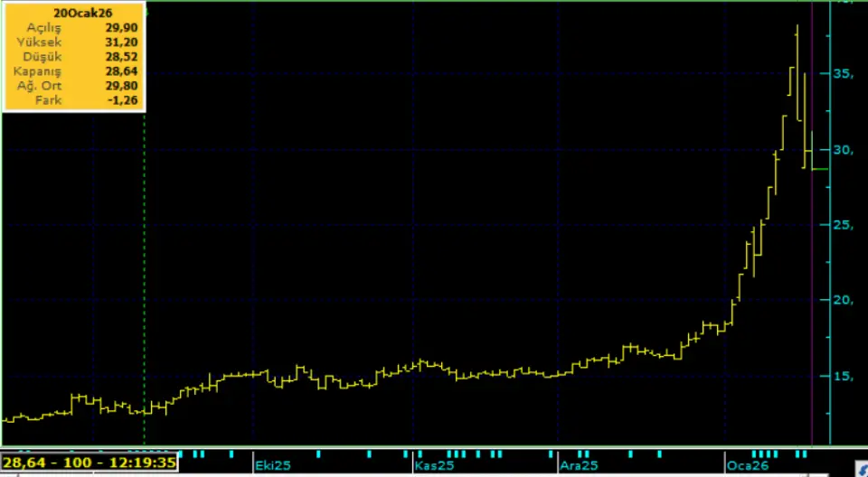Select the green last-price marker line
868x477 pixels.
point(819,169)
